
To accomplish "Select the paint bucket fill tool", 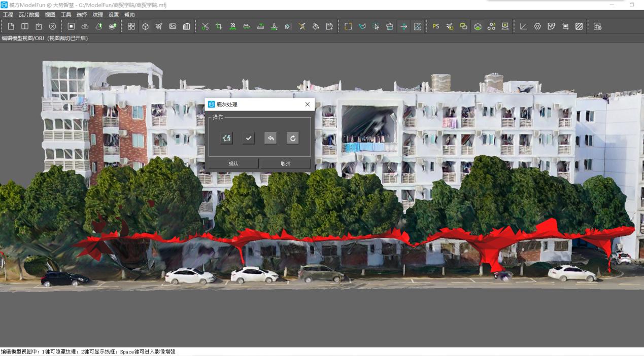I will click(315, 26).
